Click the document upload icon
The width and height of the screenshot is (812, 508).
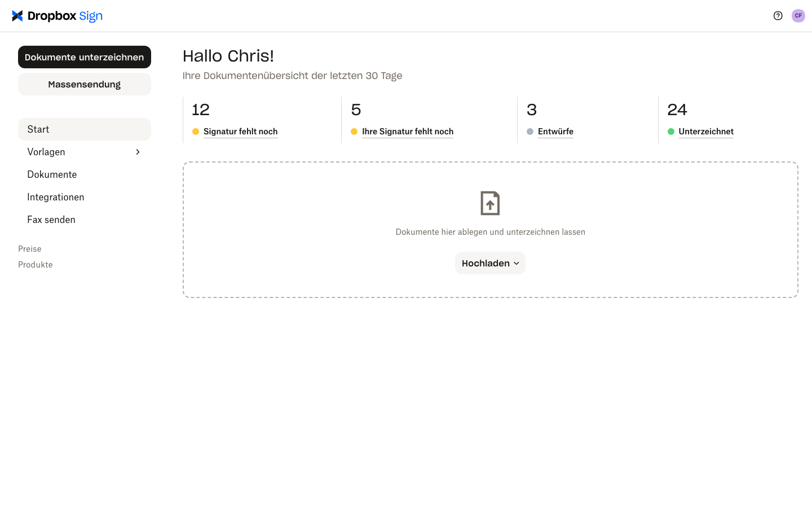point(490,203)
